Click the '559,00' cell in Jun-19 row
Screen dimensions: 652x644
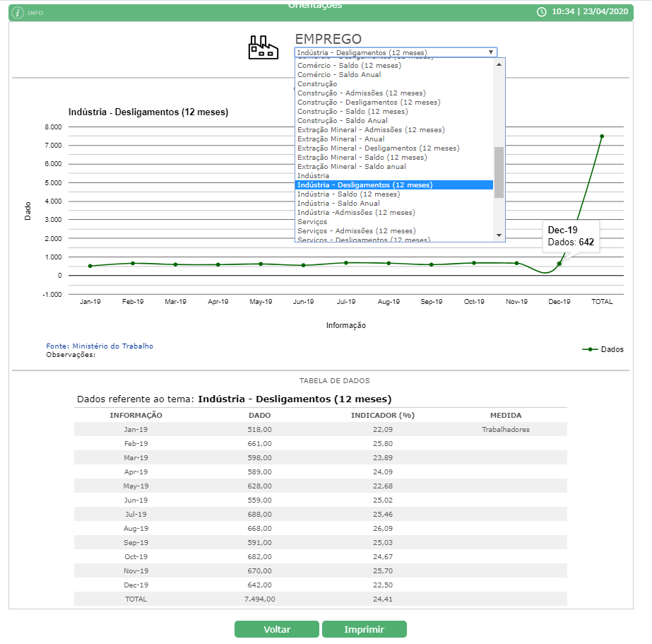pos(259,500)
